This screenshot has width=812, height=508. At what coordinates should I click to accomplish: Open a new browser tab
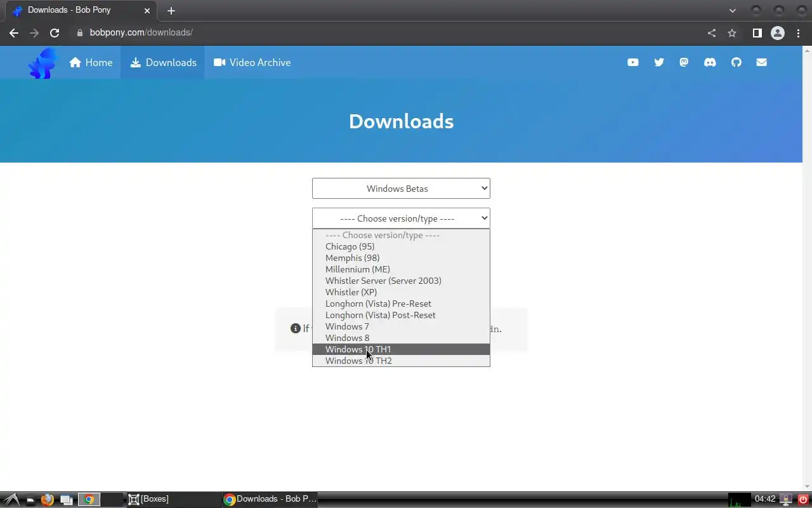171,11
